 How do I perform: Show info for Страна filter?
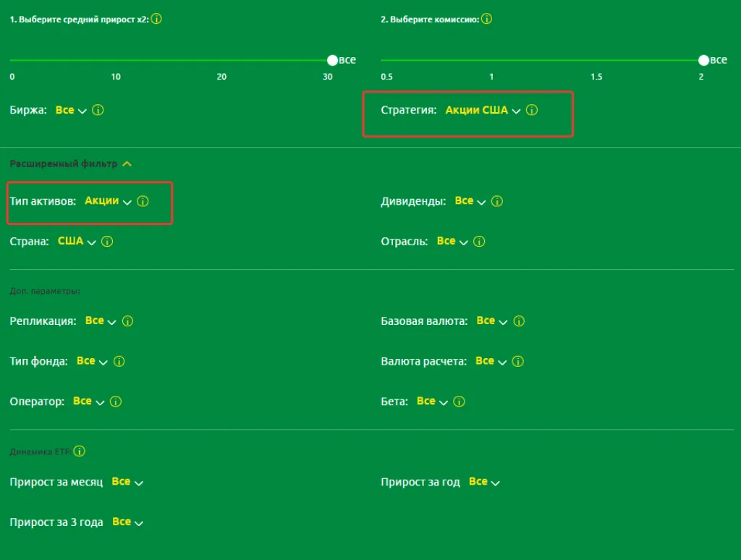click(x=107, y=242)
